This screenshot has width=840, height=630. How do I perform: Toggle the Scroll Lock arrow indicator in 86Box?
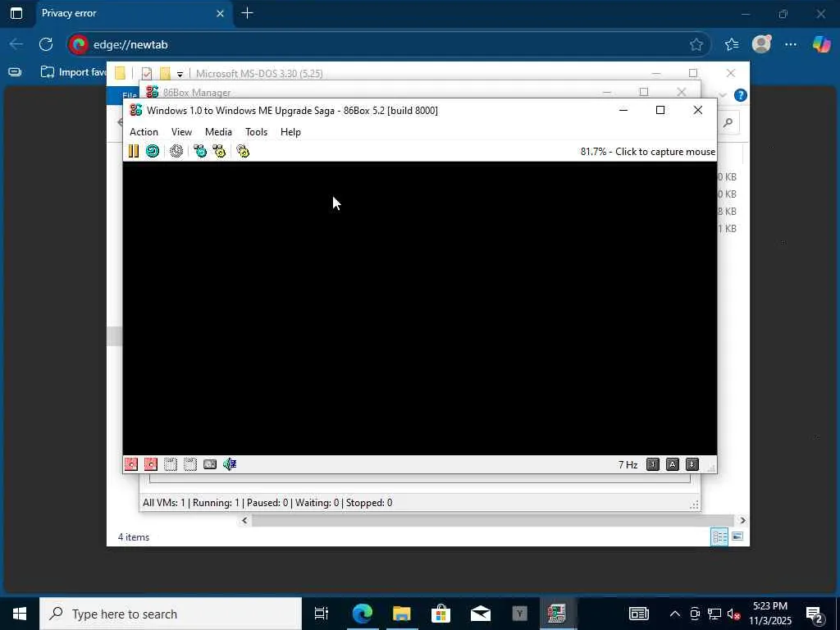(692, 464)
